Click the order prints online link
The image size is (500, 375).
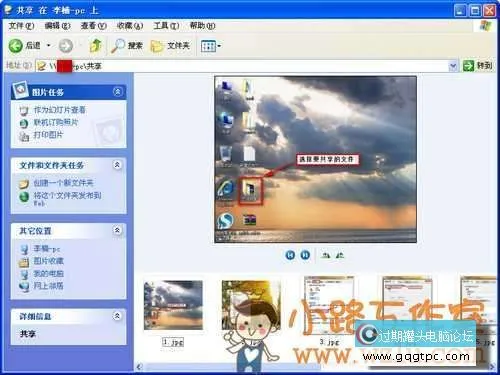click(56, 122)
